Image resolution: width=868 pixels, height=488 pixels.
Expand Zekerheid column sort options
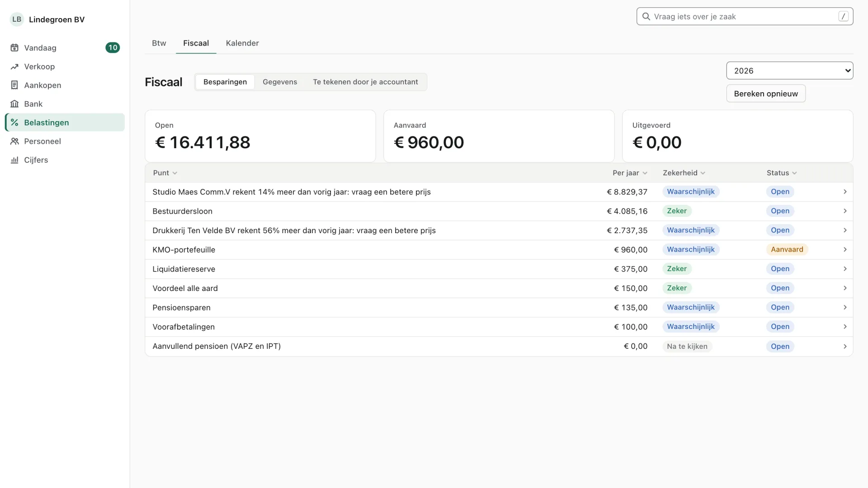tap(703, 173)
